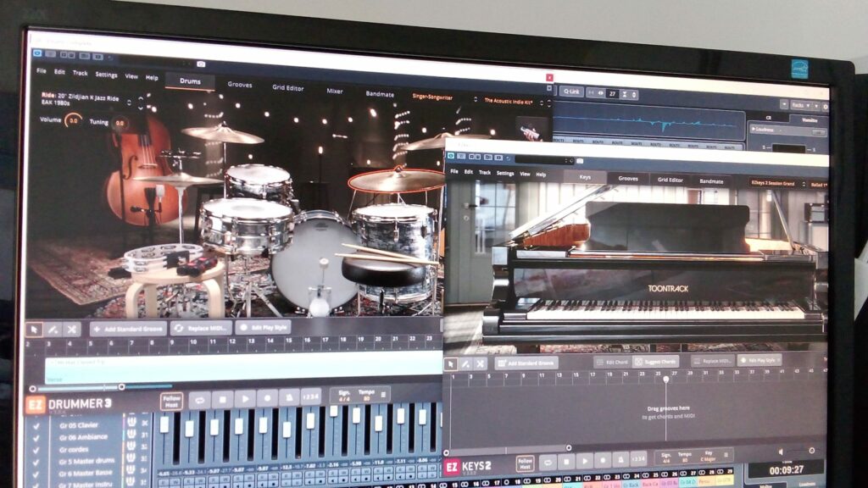Select the pencil draw tool in EZdrummer
Image resolution: width=868 pixels, height=488 pixels.
coord(53,330)
